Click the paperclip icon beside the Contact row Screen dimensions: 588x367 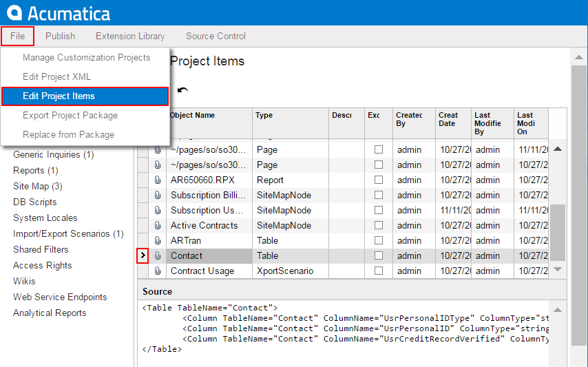(158, 256)
